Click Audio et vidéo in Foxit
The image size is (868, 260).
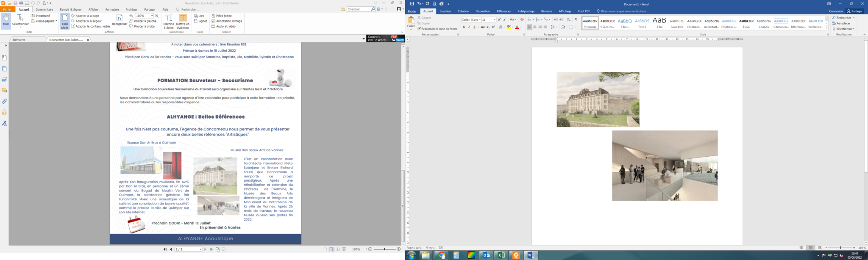223,26
